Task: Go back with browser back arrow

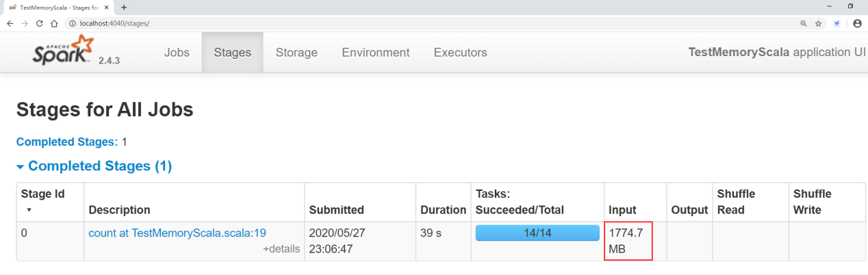Action: click(x=10, y=23)
